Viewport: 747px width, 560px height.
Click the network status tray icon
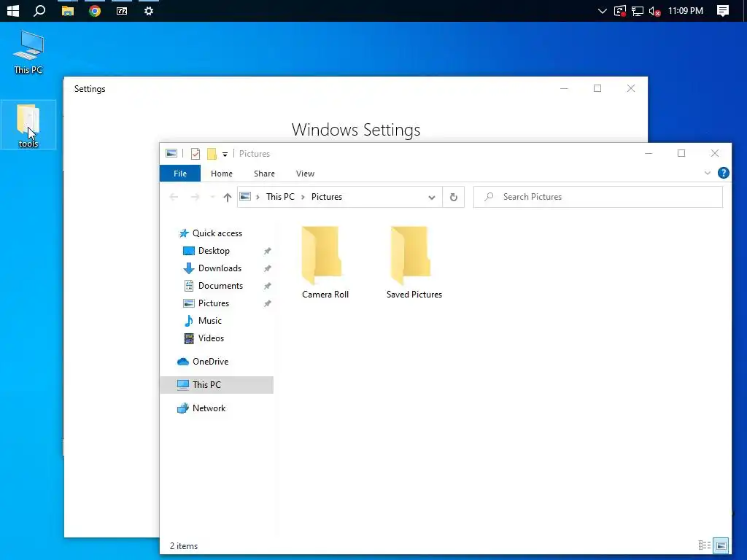coord(638,11)
